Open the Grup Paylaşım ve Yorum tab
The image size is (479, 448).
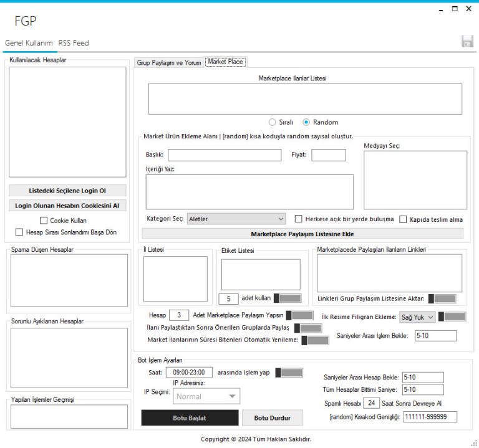(168, 63)
